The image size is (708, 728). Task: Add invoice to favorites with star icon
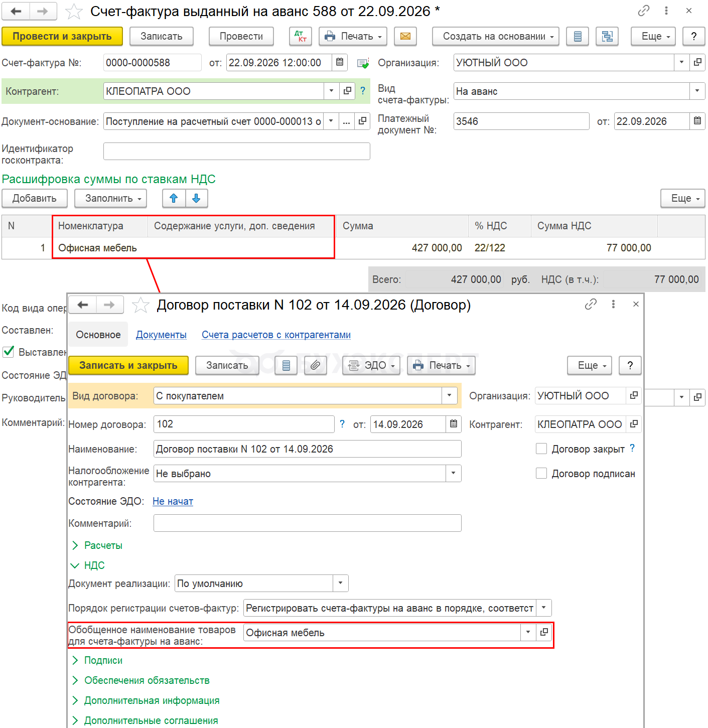[74, 11]
